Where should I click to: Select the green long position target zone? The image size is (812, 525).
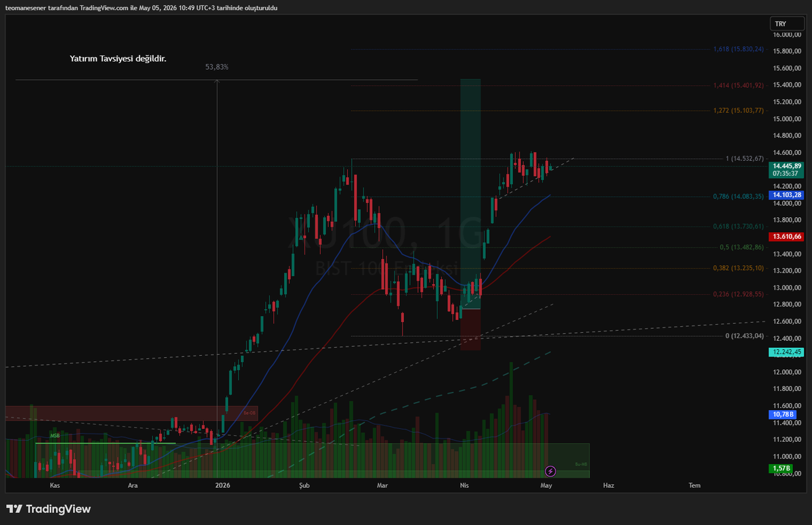(x=470, y=193)
